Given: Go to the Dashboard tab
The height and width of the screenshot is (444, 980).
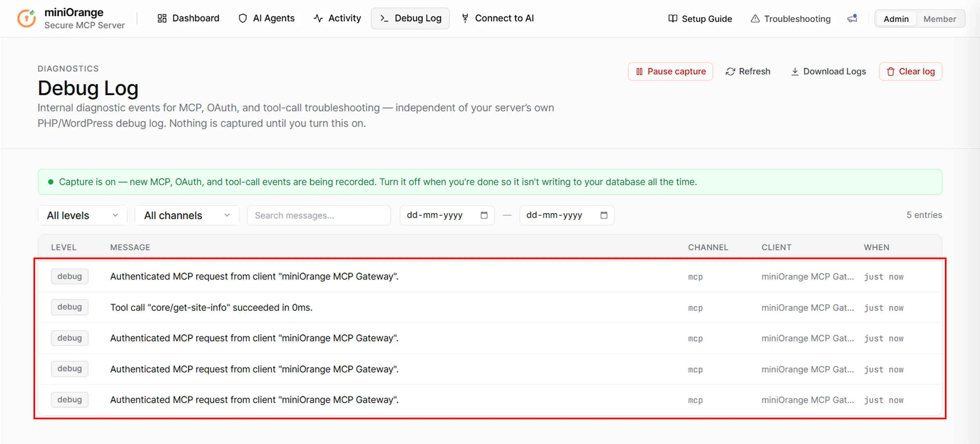Looking at the screenshot, I should [189, 18].
